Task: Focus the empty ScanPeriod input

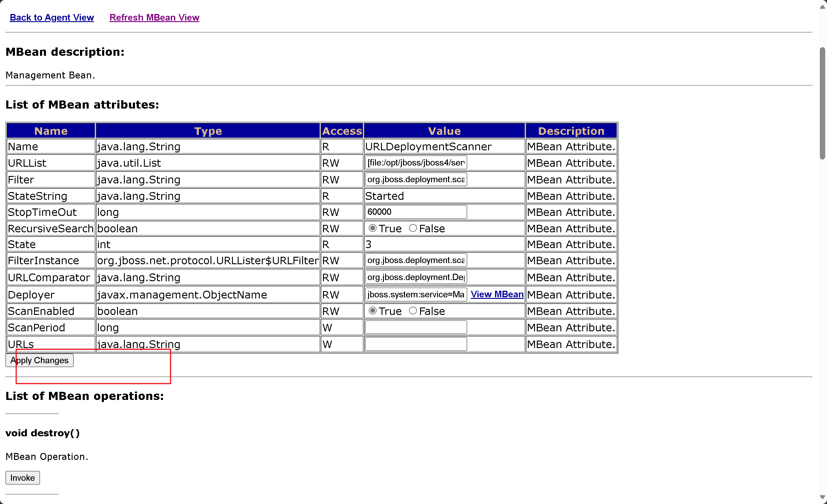Action: pos(416,327)
